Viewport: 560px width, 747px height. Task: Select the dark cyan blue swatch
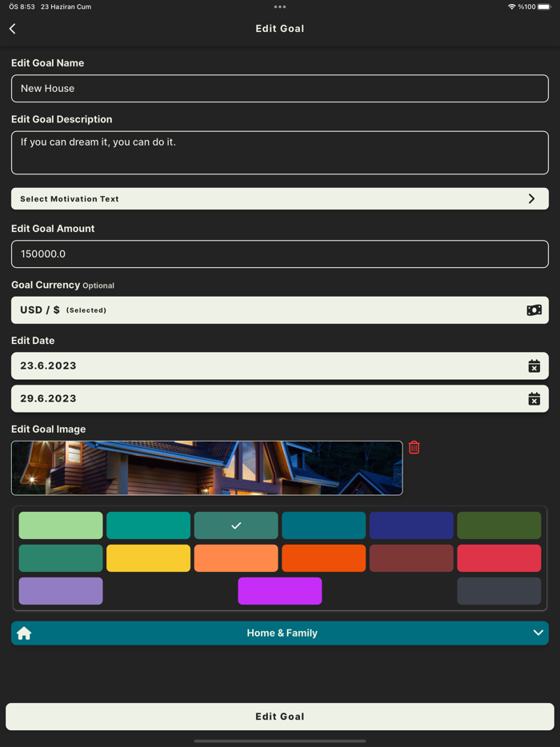pos(324,525)
